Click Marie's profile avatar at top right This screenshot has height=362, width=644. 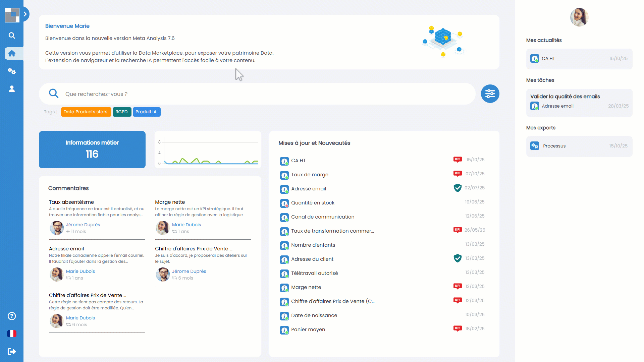tap(579, 17)
